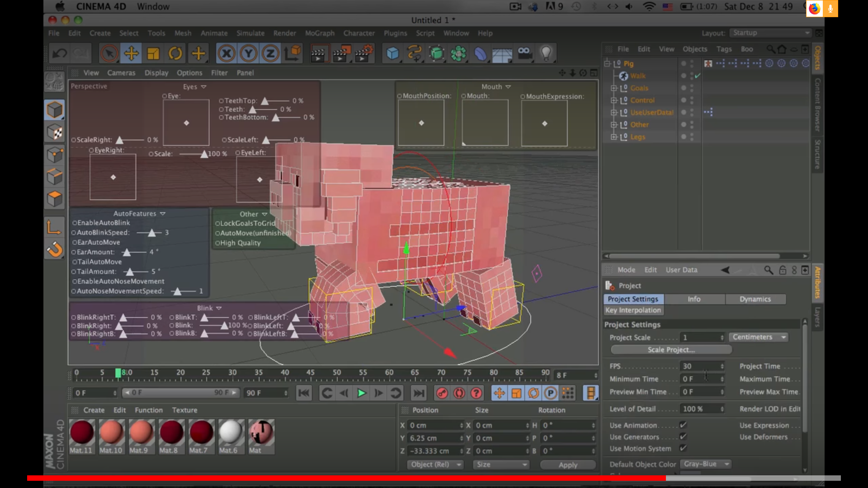
Task: Select Texture mode checkerboard icon
Action: [55, 132]
